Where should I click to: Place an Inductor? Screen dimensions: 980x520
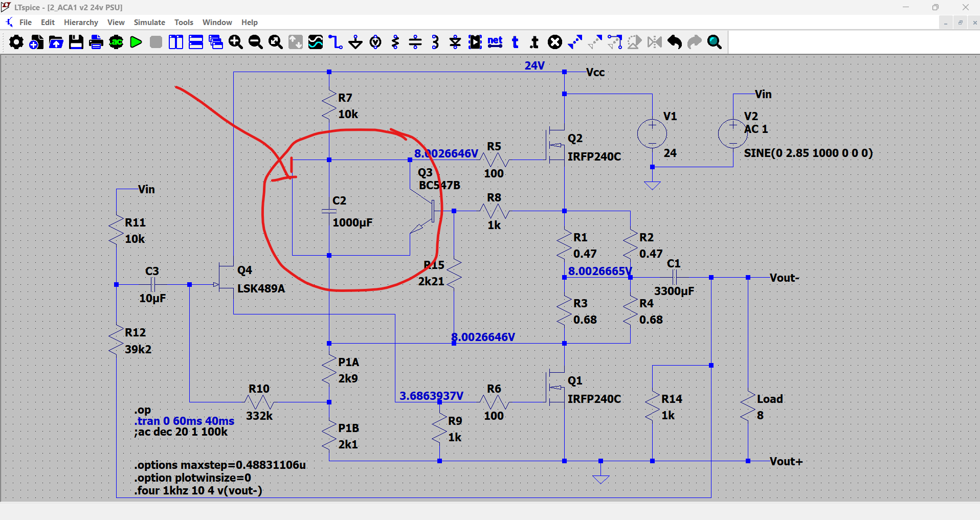435,42
